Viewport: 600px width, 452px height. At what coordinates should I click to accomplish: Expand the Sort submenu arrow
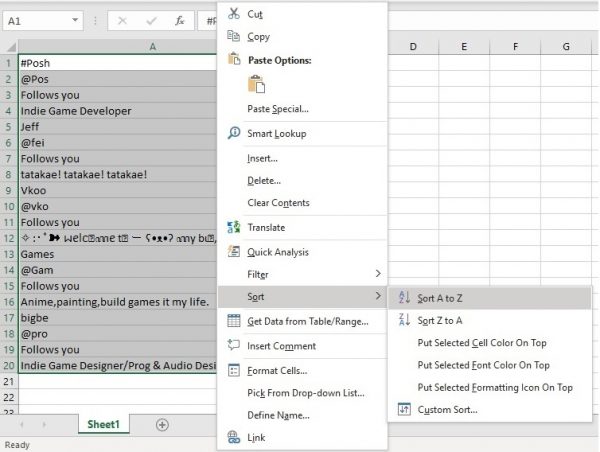[378, 297]
